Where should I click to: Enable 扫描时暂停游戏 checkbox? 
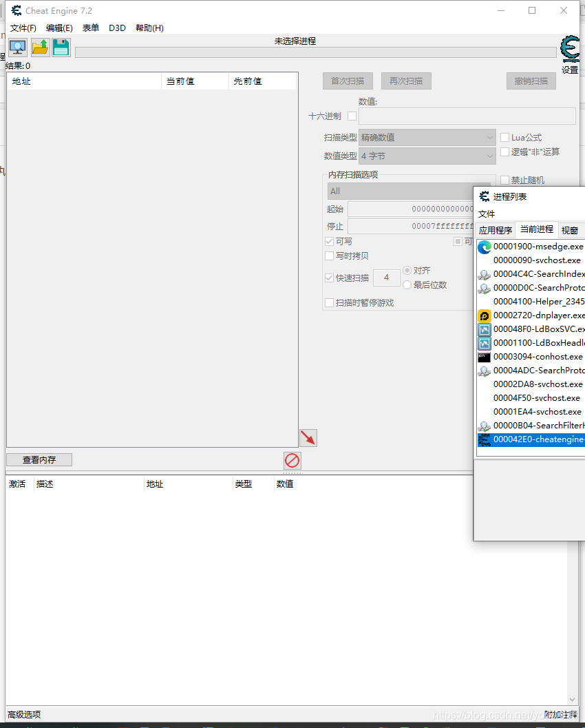(x=330, y=303)
